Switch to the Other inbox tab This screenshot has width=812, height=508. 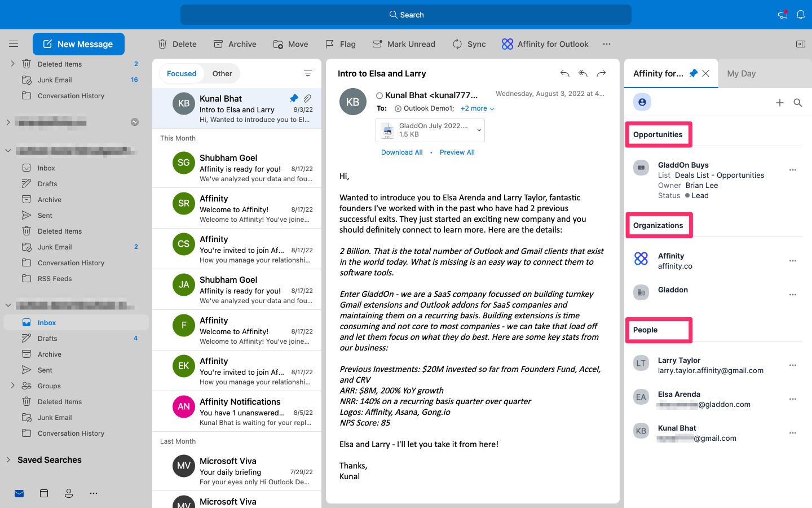point(222,73)
